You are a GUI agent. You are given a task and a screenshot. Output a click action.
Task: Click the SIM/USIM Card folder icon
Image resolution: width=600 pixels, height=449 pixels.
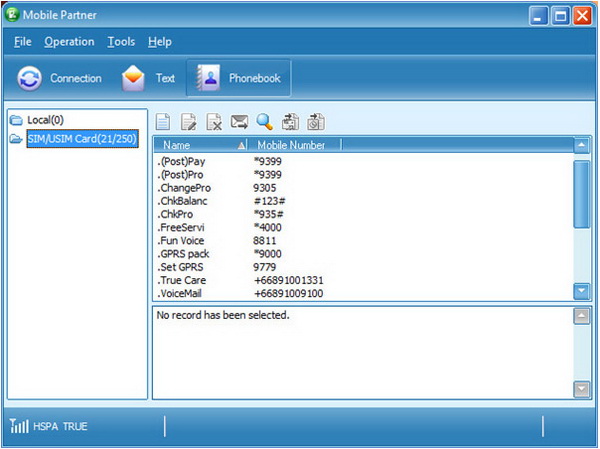coord(16,139)
